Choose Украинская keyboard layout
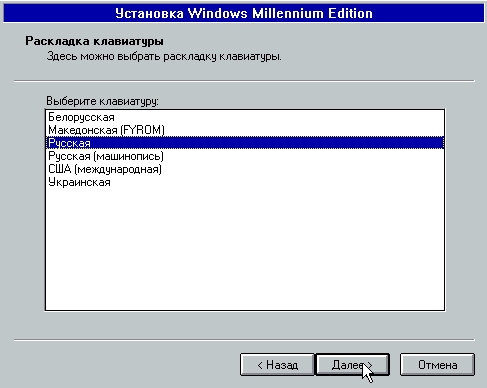This screenshot has height=388, width=487. [245, 182]
